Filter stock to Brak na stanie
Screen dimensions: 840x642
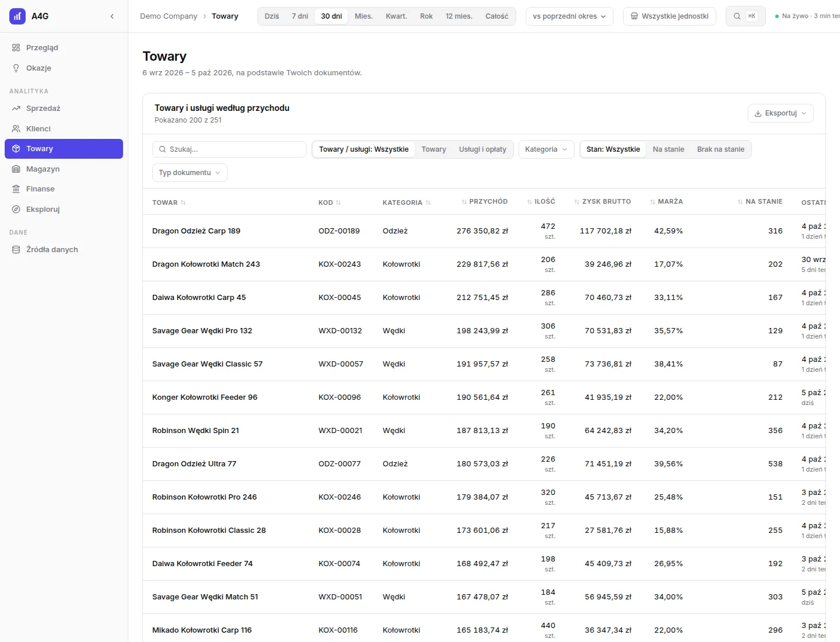720,149
